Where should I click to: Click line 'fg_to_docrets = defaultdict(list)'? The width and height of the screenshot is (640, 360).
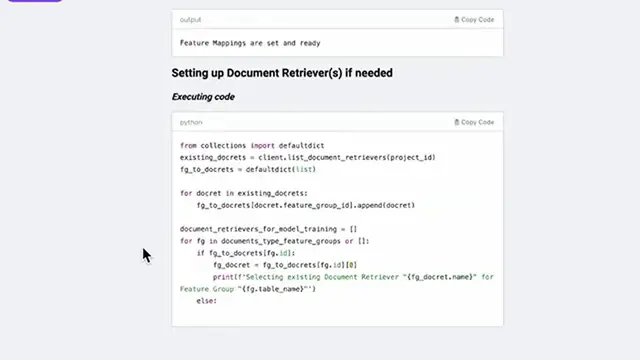[248, 169]
